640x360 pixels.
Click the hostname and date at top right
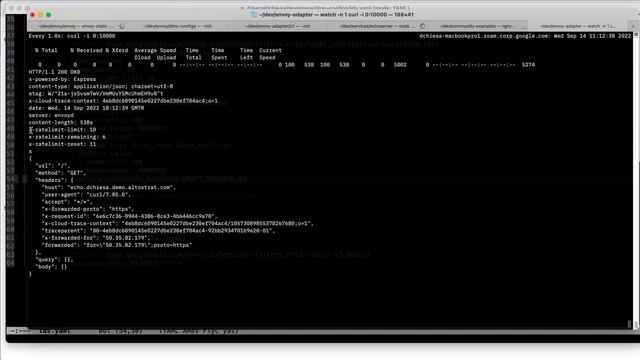525,36
